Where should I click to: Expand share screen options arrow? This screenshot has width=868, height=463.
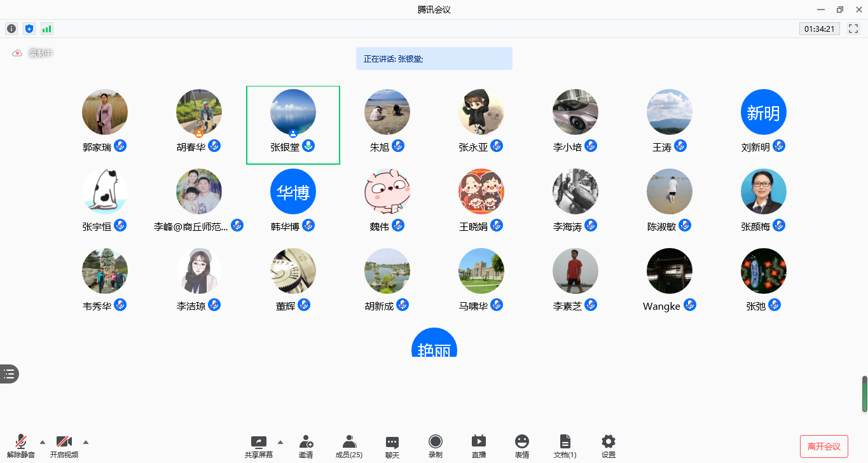pos(280,442)
